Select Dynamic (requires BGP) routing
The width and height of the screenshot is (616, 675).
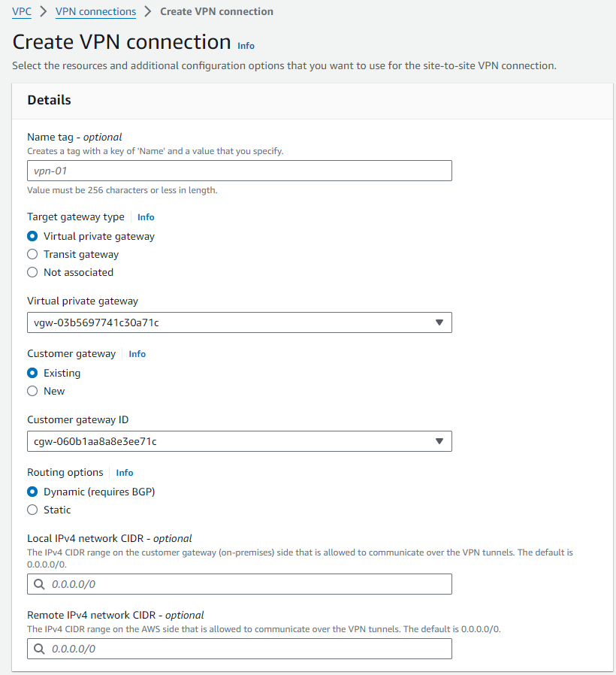point(32,492)
